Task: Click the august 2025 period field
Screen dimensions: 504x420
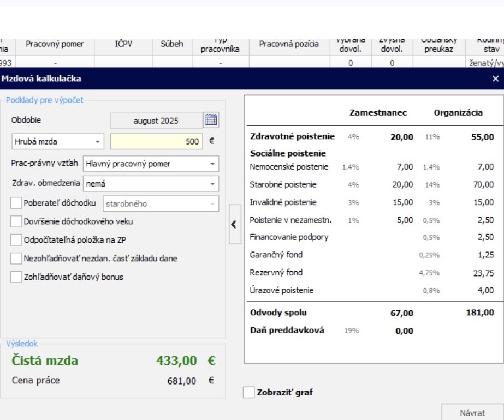Action: (x=156, y=121)
